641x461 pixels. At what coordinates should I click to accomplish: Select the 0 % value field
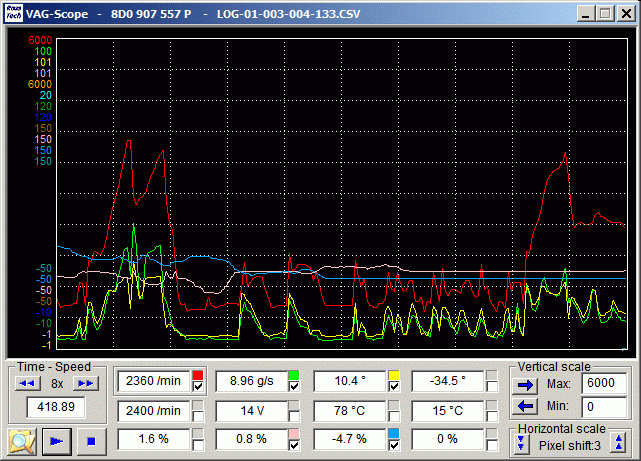pos(448,439)
